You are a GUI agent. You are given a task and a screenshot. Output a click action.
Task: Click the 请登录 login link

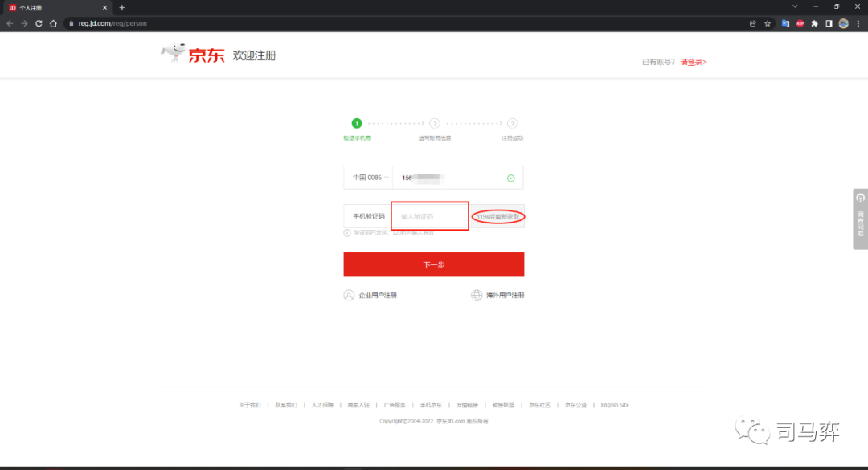pyautogui.click(x=693, y=62)
